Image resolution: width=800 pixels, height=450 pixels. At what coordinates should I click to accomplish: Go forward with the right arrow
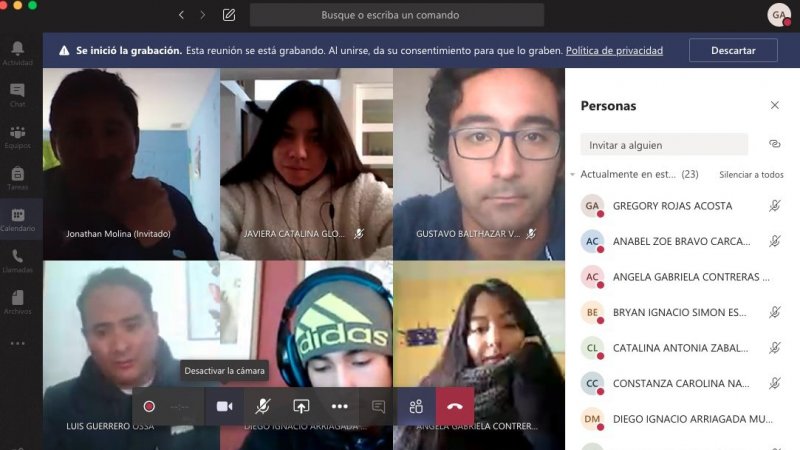pos(203,15)
